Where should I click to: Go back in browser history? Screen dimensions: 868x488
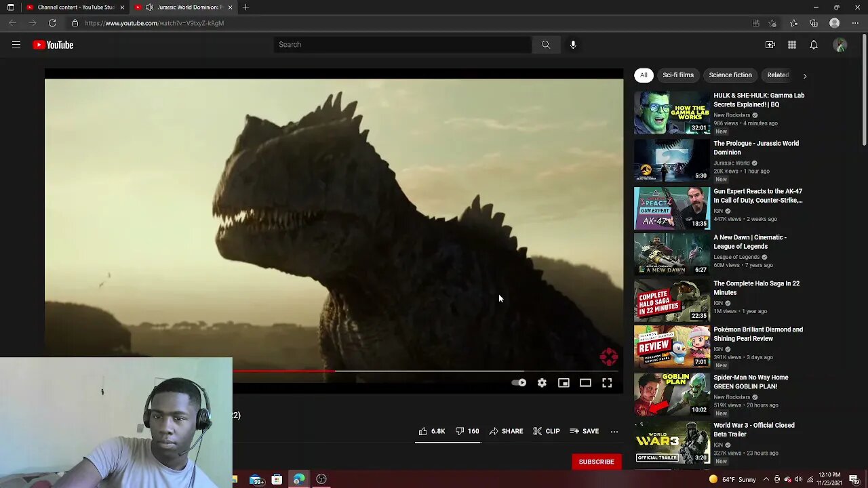(x=12, y=23)
